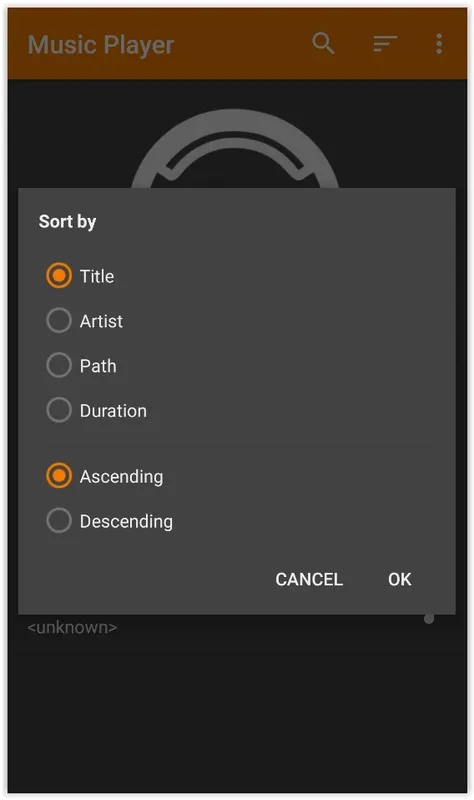Select the Title radio button

59,276
